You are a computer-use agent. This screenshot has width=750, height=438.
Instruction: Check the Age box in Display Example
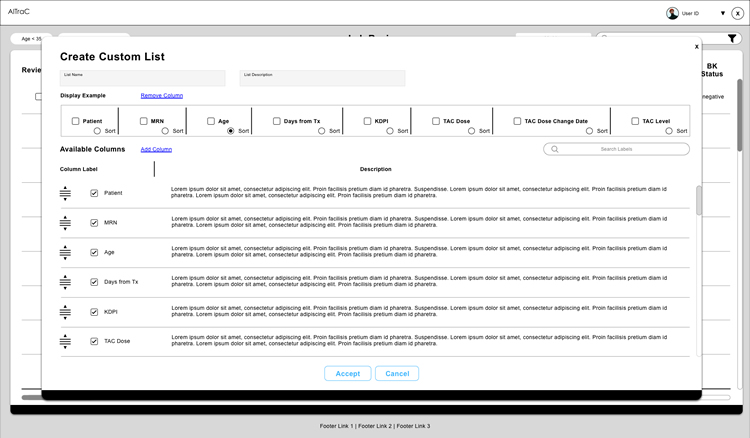click(x=211, y=121)
